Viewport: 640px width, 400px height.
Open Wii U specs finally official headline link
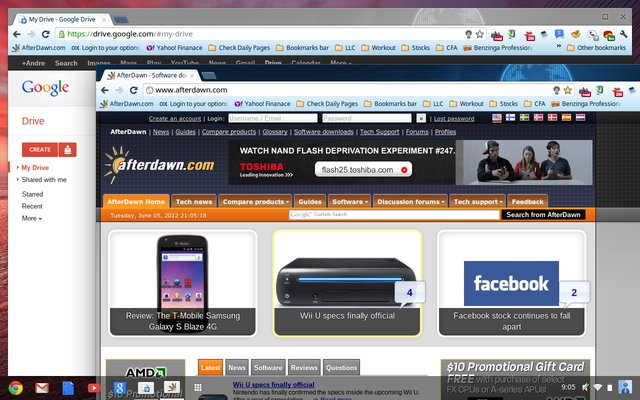tap(273, 384)
